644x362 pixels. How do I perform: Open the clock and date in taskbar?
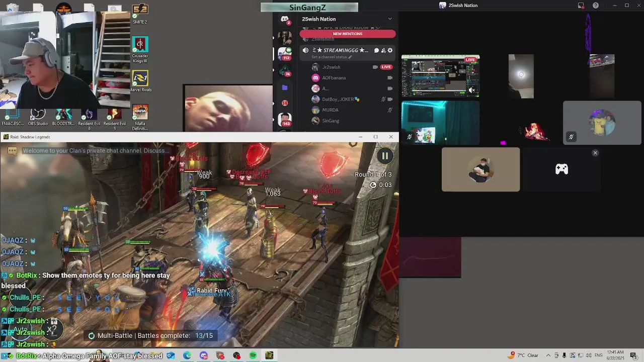616,355
